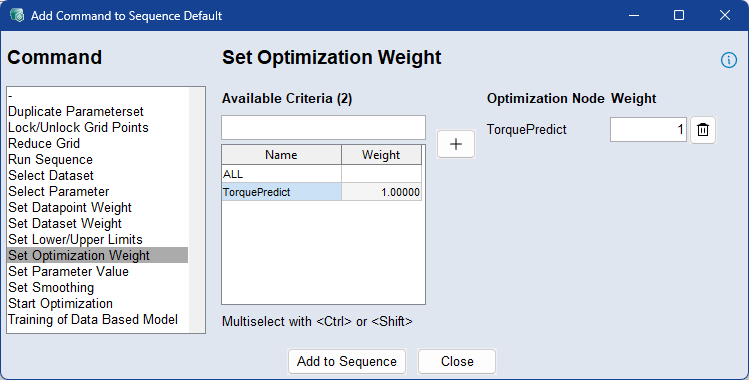Viewport: 749px width, 380px height.
Task: Select Set Datapoint Weight command
Action: 70,207
